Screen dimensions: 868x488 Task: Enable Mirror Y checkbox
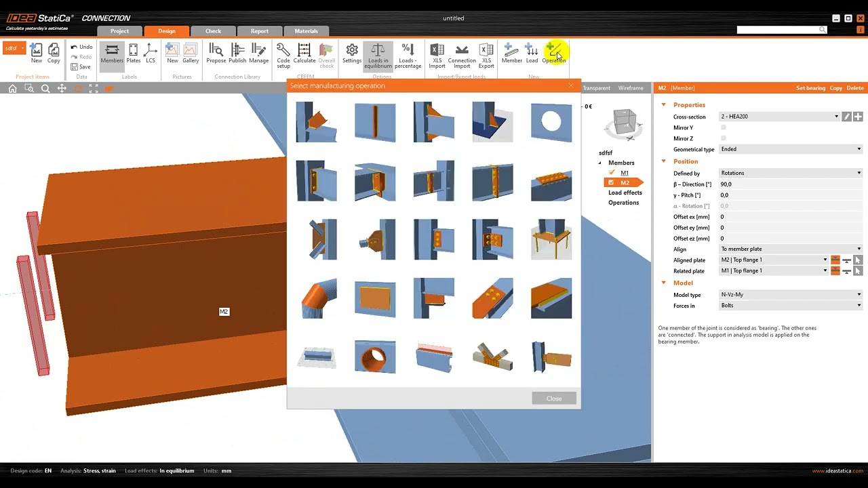pos(724,127)
